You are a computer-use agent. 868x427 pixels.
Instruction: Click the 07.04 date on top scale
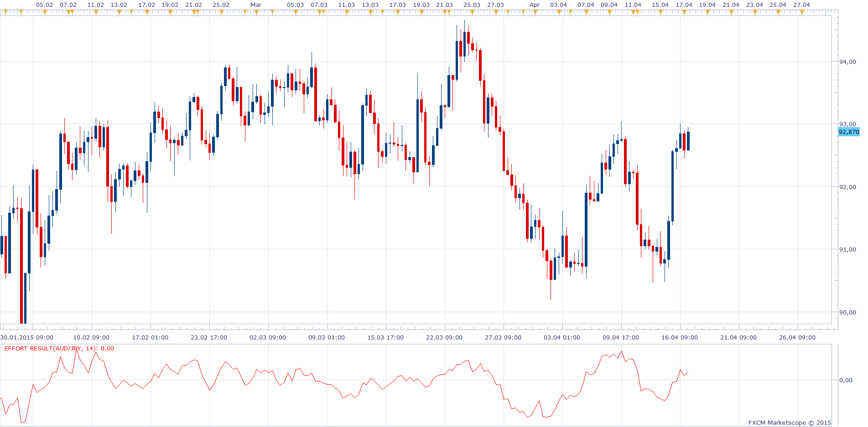tap(586, 5)
